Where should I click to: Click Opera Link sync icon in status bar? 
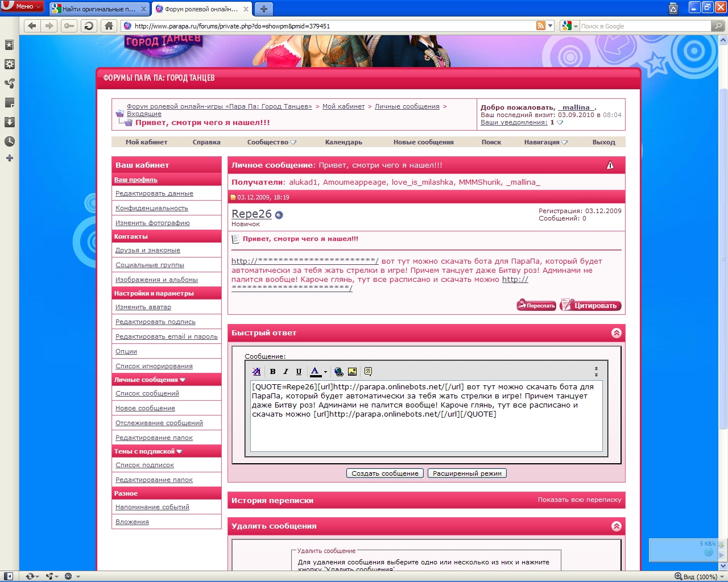coord(31,576)
